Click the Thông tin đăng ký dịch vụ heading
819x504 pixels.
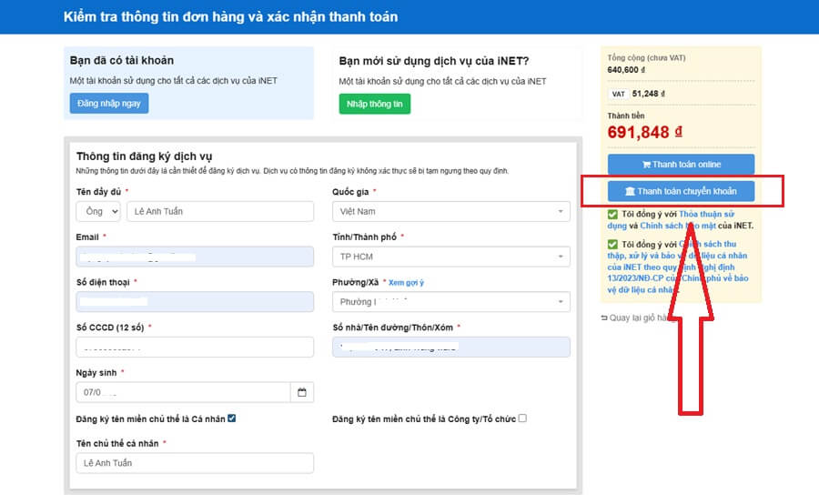tap(144, 156)
